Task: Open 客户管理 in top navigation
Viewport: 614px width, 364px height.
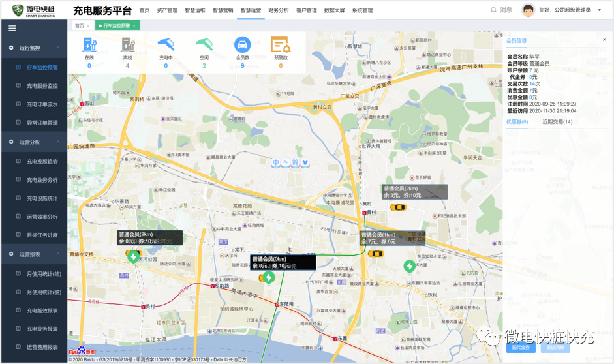Action: (307, 10)
